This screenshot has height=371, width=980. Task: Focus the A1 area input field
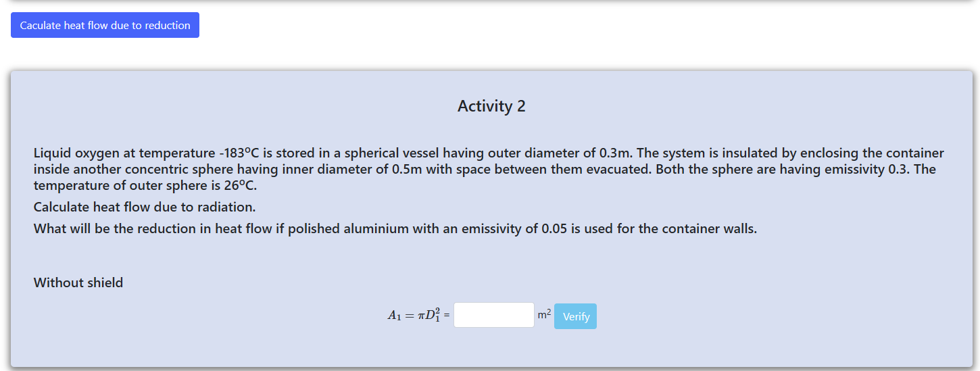tap(493, 315)
